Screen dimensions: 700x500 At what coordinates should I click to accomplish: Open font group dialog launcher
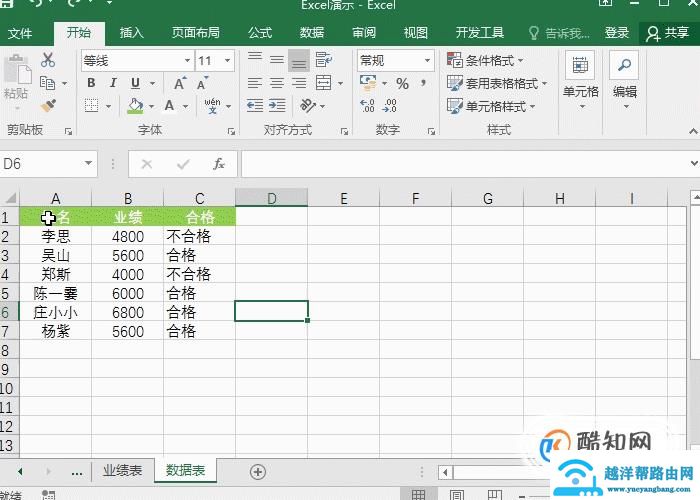tap(231, 131)
